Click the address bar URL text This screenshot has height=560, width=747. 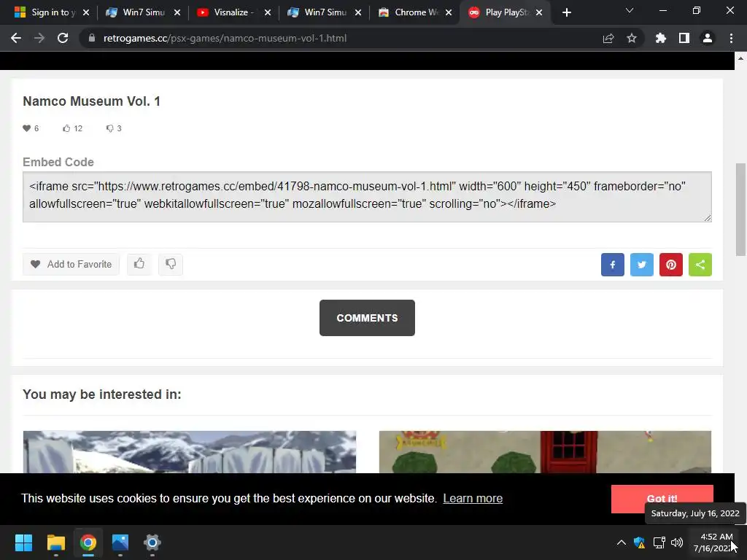point(225,38)
